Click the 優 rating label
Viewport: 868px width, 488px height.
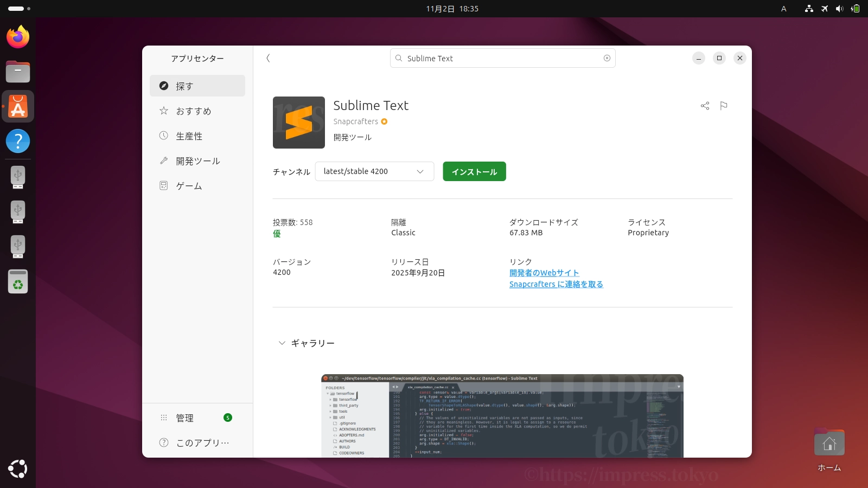pos(277,234)
